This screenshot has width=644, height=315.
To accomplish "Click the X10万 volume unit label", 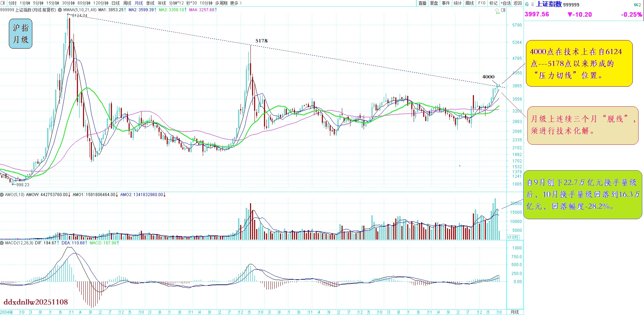I will 513,238.
